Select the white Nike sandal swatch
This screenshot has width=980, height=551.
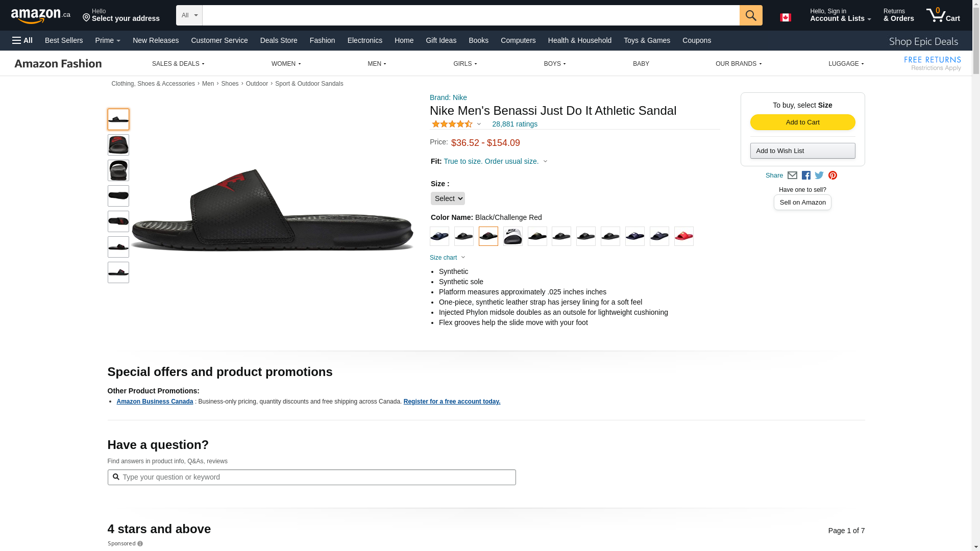pyautogui.click(x=513, y=236)
